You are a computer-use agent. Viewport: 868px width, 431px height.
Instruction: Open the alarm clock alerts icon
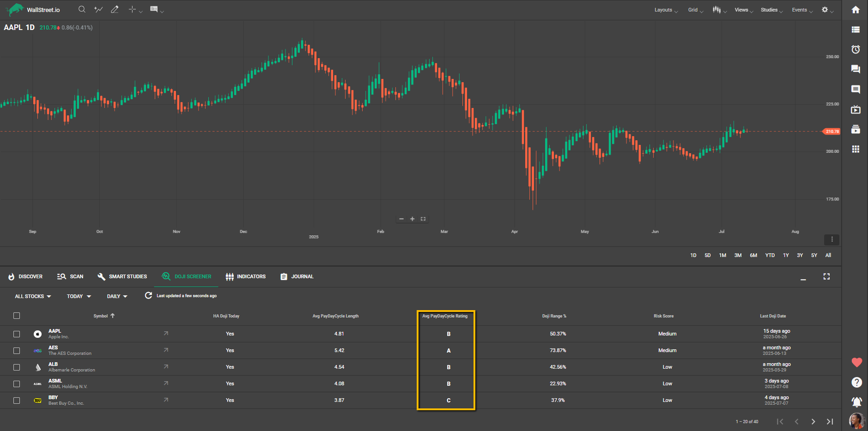point(856,49)
